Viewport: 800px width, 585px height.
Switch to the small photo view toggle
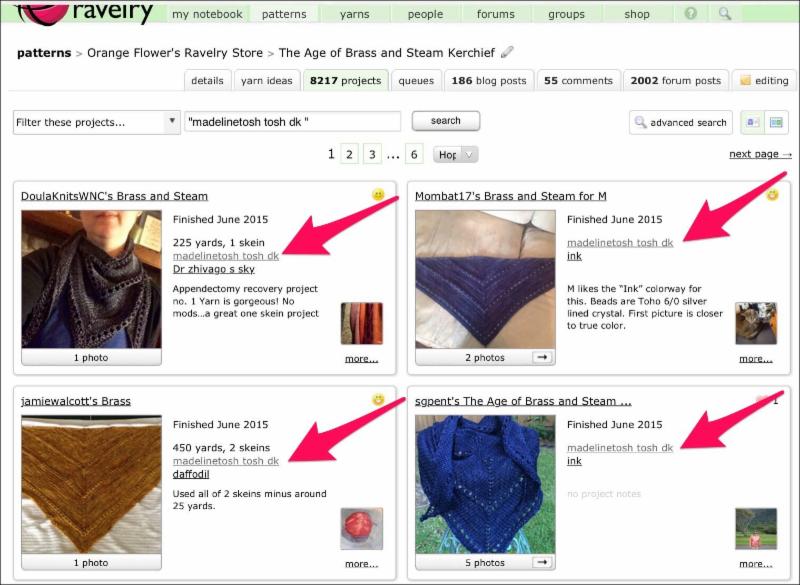[x=752, y=122]
